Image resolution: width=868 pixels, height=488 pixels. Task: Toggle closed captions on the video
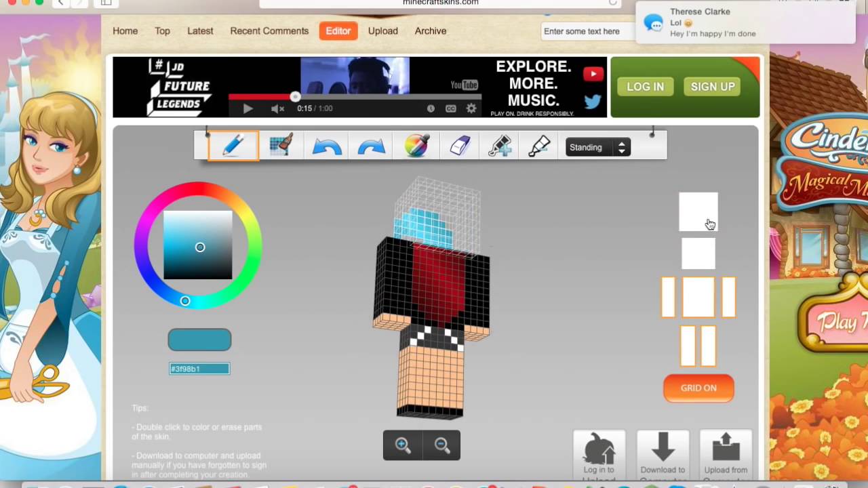click(450, 108)
